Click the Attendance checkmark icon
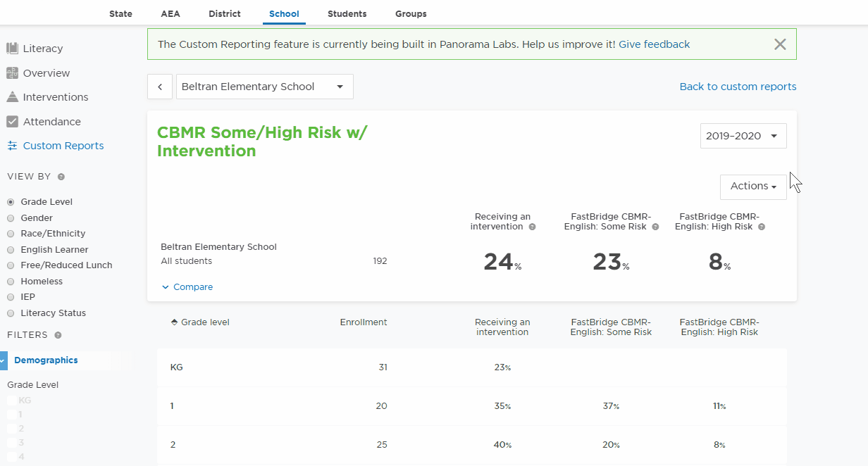Viewport: 868px width, 466px height. [12, 122]
